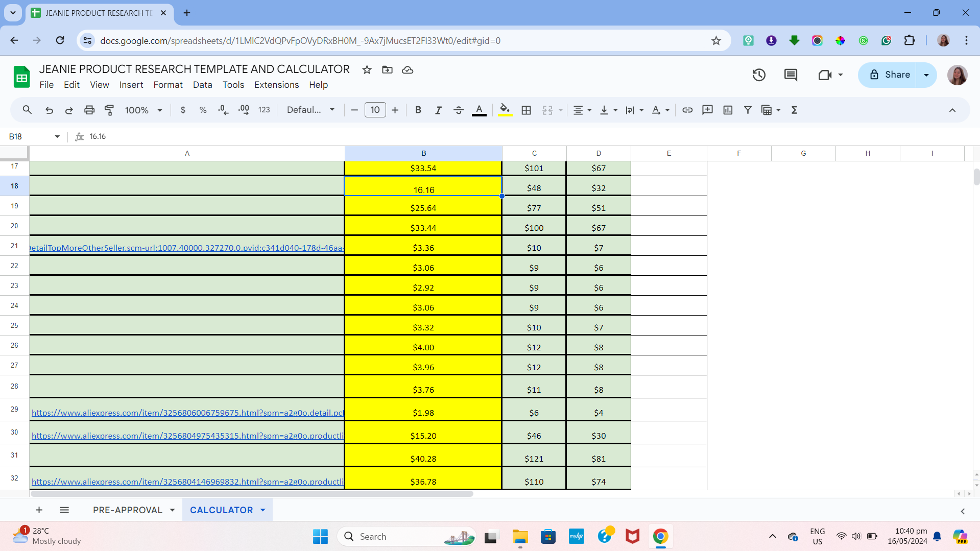Open File Explorer from the taskbar
This screenshot has width=980, height=551.
click(520, 537)
